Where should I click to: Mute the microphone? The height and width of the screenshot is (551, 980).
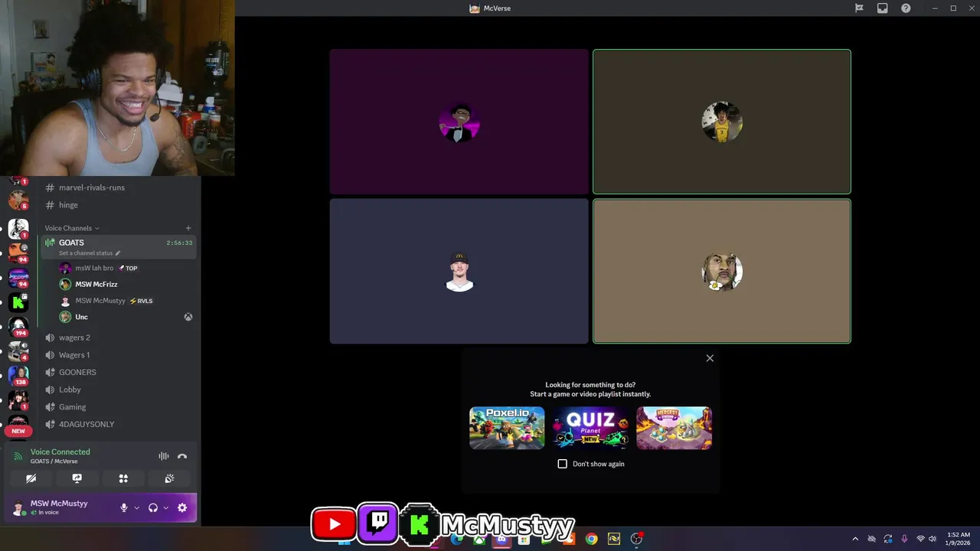(123, 507)
